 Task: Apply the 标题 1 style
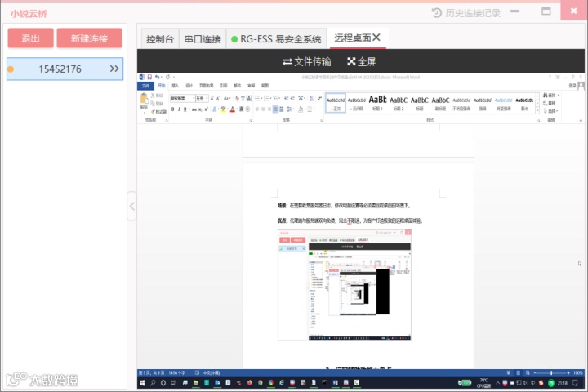tap(377, 103)
